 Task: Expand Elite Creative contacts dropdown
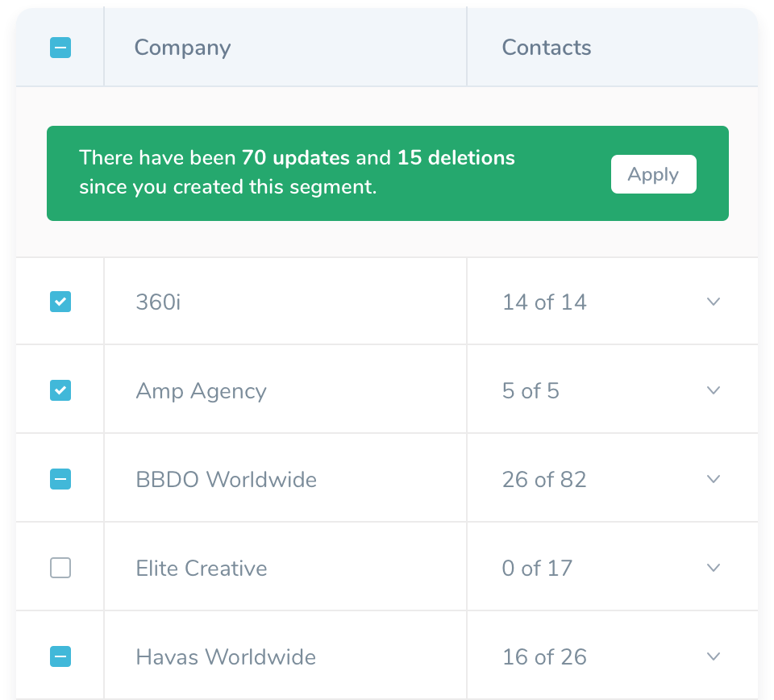coord(713,568)
